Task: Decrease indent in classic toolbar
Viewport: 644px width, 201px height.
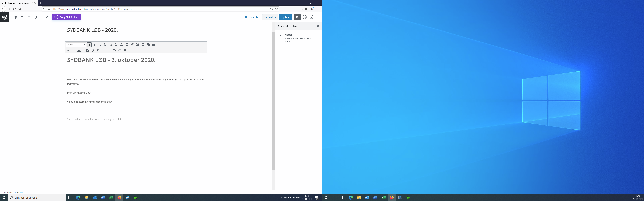Action: [103, 50]
